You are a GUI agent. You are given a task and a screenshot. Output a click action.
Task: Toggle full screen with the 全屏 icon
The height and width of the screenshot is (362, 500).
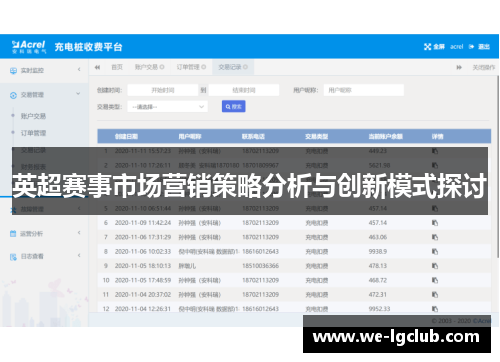(427, 47)
